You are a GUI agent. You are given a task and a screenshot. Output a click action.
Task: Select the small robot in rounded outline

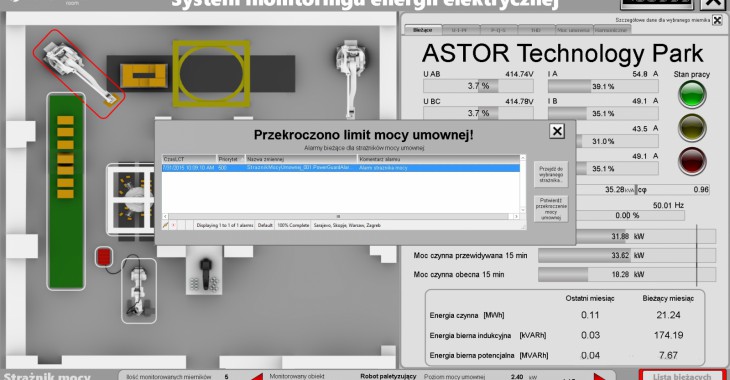point(139,291)
